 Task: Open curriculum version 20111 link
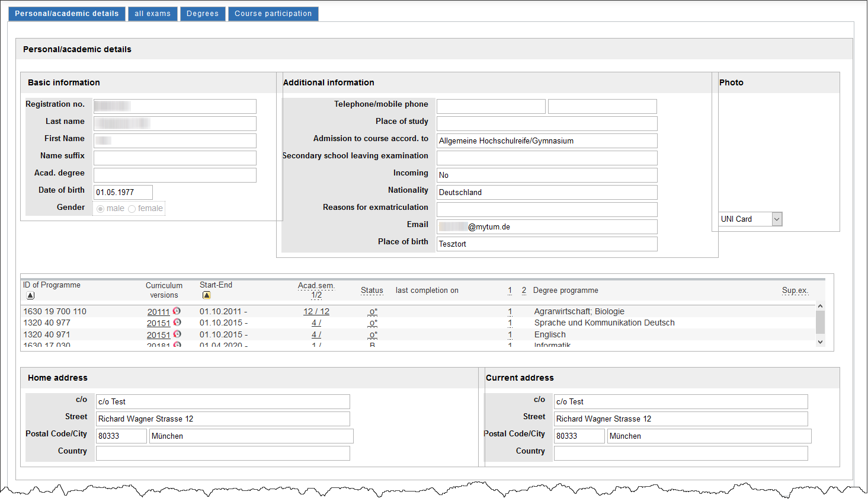coord(158,312)
